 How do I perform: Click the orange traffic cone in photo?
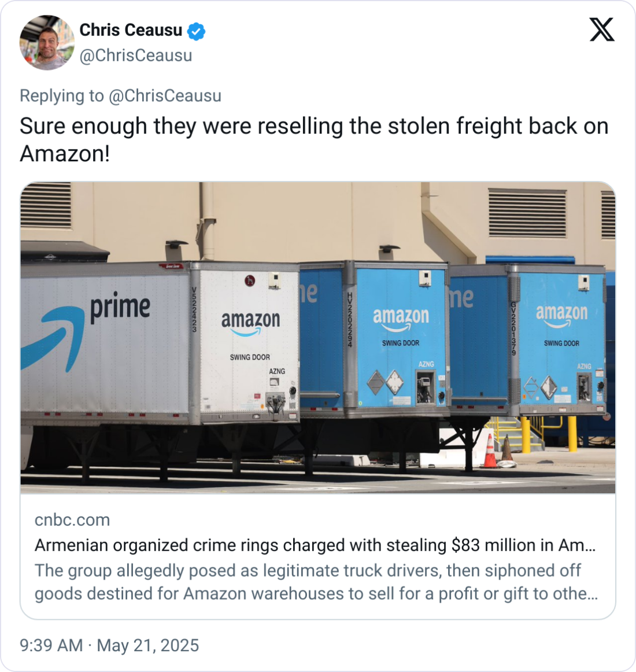click(490, 451)
